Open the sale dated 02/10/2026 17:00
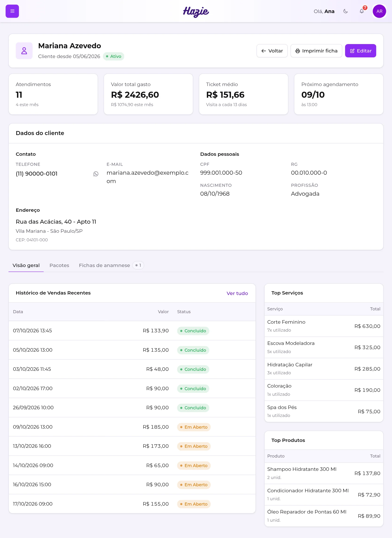 point(132,388)
